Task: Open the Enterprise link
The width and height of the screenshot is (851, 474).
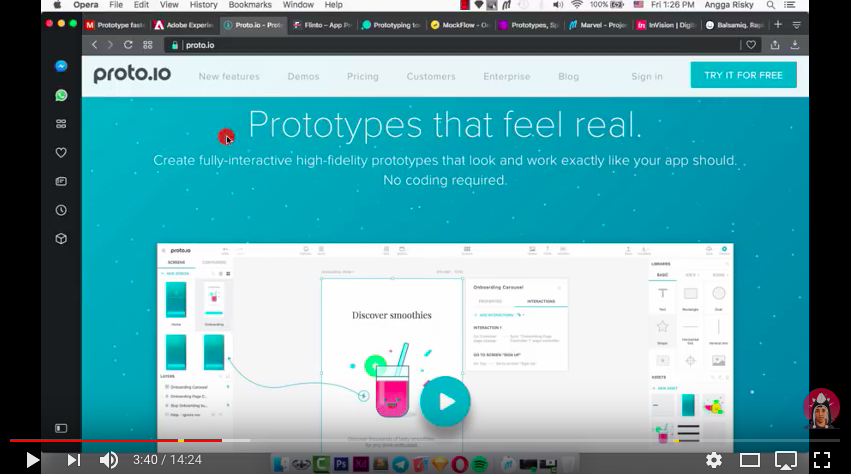Action: coord(507,77)
